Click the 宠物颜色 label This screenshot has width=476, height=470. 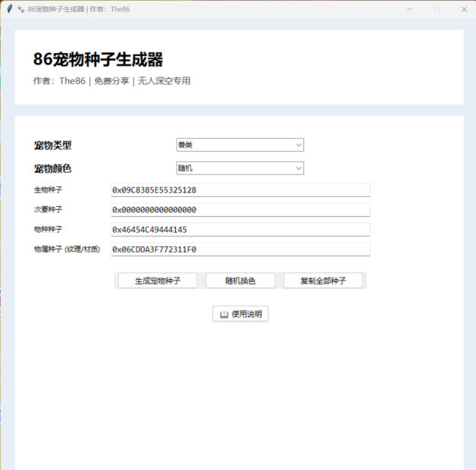coord(53,168)
